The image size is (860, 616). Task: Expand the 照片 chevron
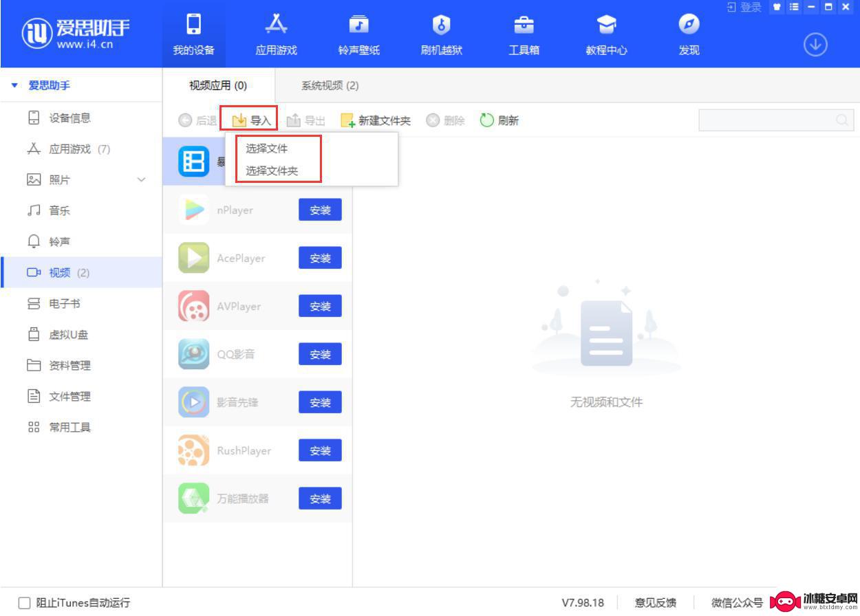tap(142, 180)
